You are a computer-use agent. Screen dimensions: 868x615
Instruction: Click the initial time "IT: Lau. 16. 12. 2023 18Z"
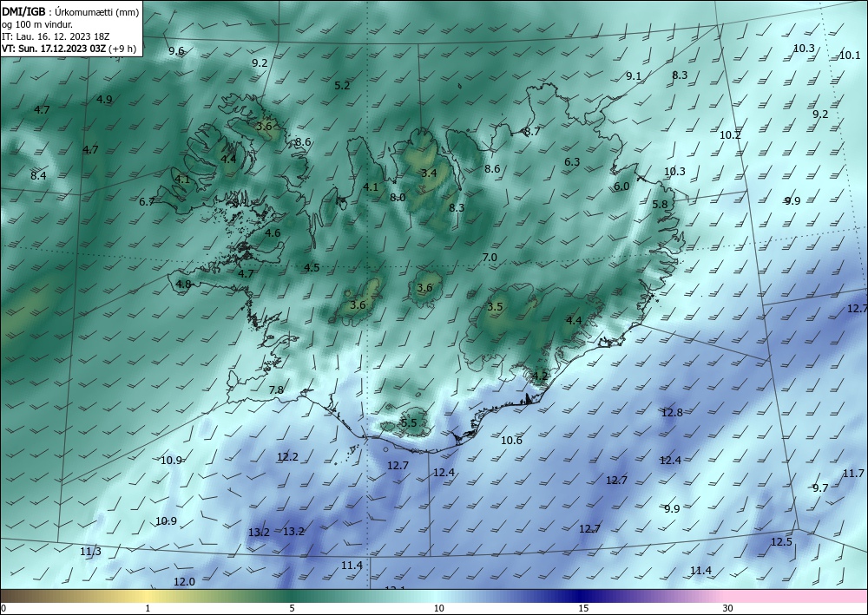point(56,36)
